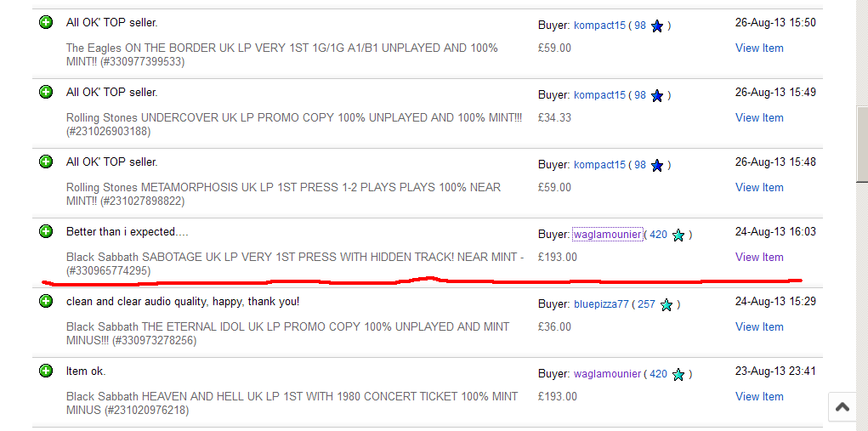The image size is (868, 431).
Task: View item for Rolling Stones Metamorphosis LP
Action: point(759,187)
